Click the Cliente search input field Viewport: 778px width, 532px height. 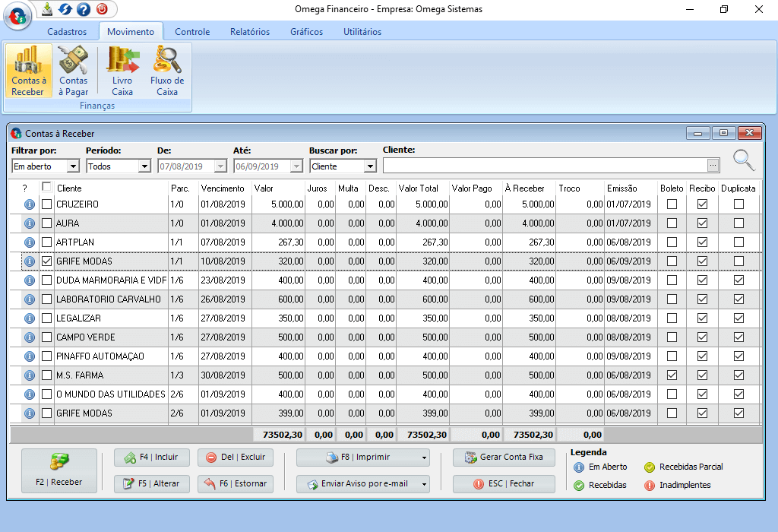(x=544, y=166)
